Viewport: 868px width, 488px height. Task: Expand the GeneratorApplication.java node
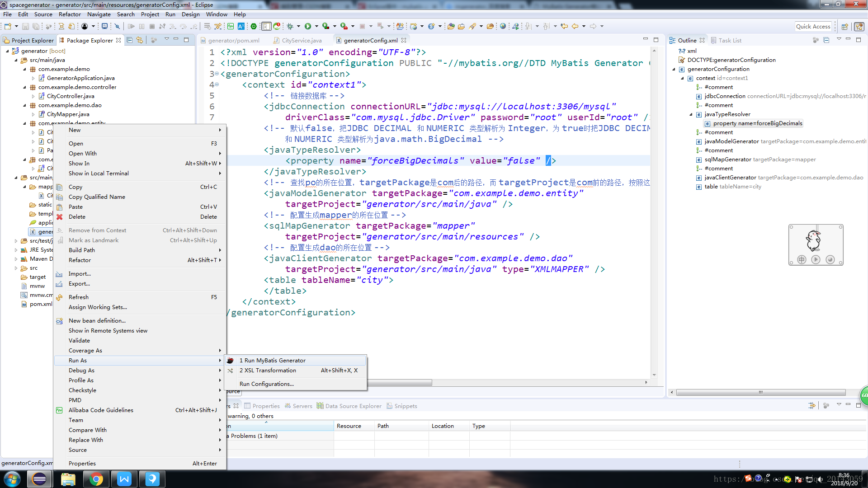[33, 78]
